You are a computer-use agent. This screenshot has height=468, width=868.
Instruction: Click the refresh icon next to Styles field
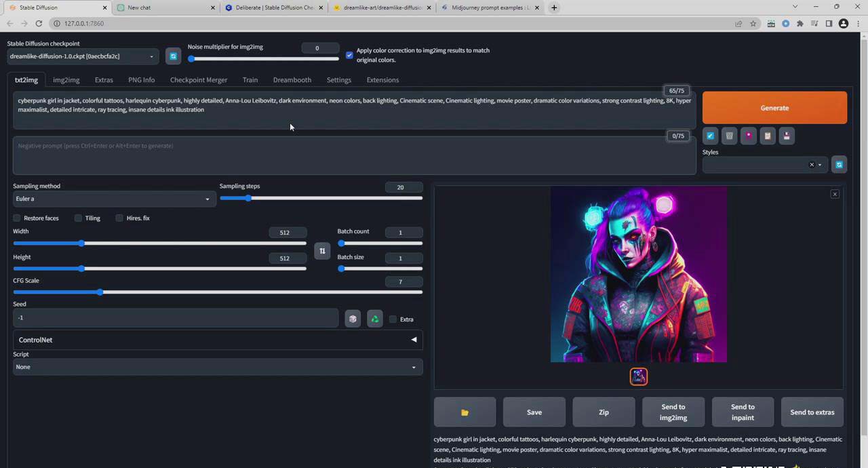click(x=839, y=164)
